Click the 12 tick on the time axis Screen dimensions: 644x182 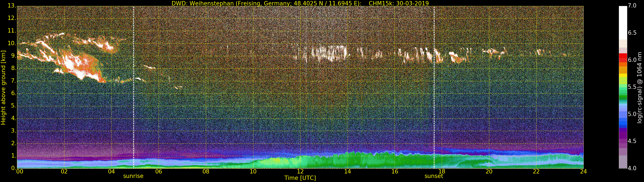click(300, 172)
